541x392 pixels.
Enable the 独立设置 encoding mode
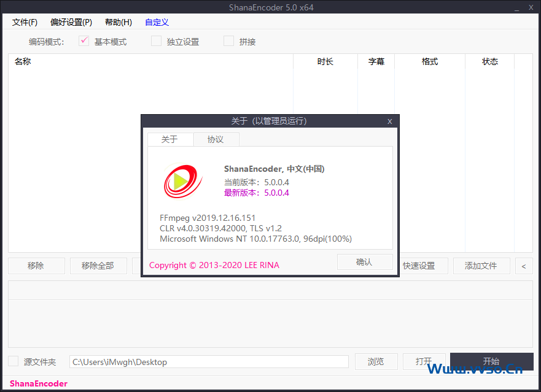156,41
